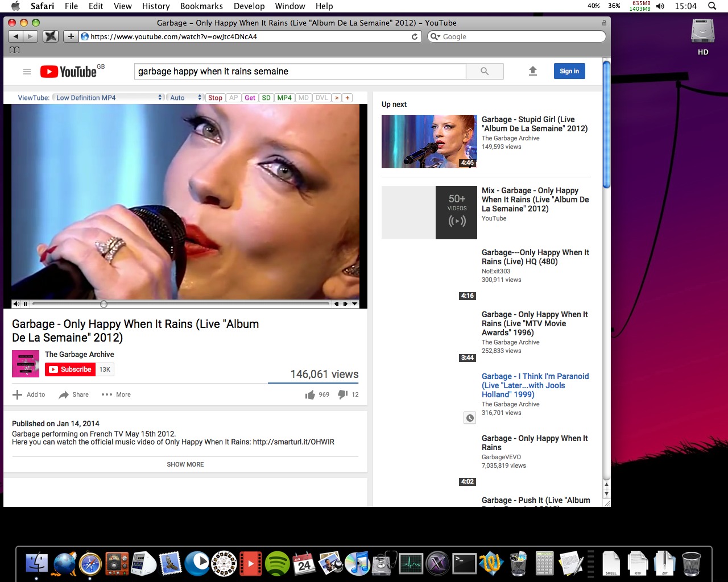Open the More actions menu
Screen dimensions: 728x582
tap(116, 394)
